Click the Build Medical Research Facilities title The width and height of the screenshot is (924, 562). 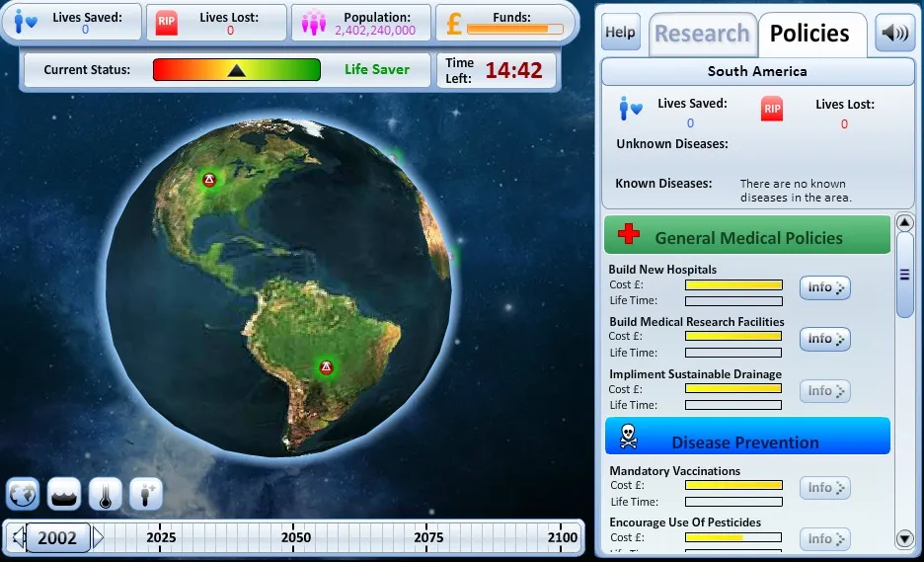point(697,321)
